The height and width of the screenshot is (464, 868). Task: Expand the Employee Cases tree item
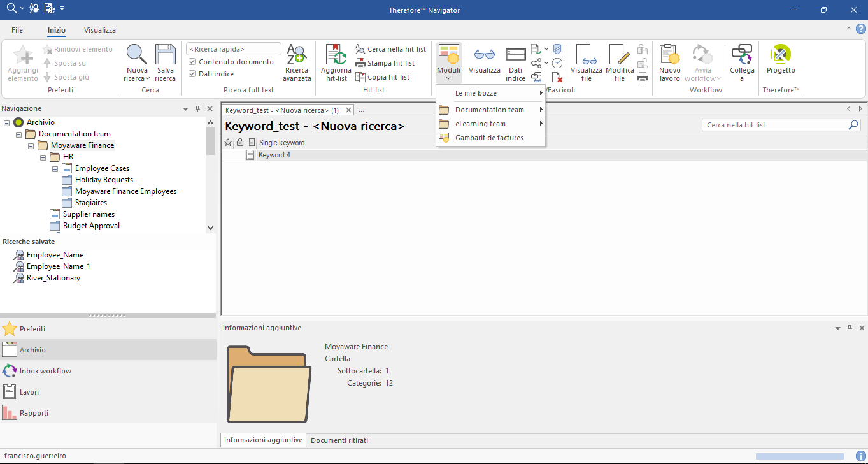pos(55,168)
